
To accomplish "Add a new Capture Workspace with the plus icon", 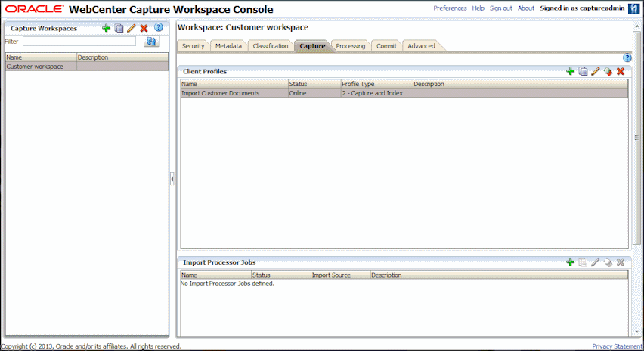I will click(106, 28).
